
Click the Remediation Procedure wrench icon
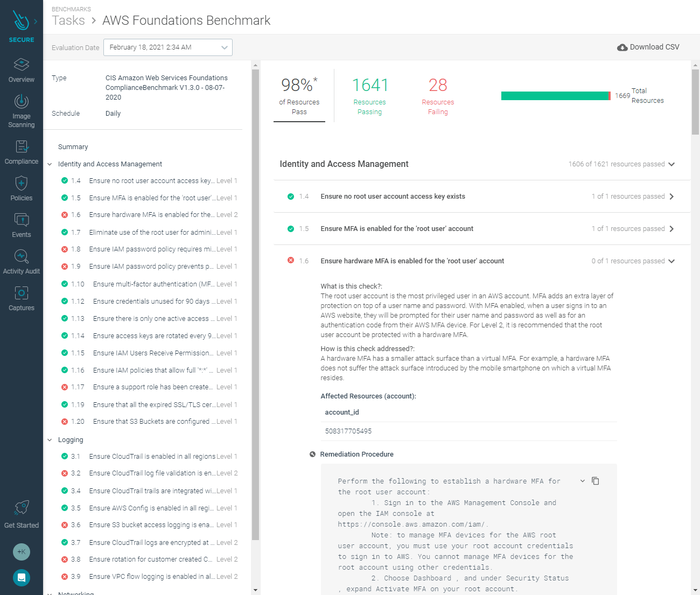[312, 454]
